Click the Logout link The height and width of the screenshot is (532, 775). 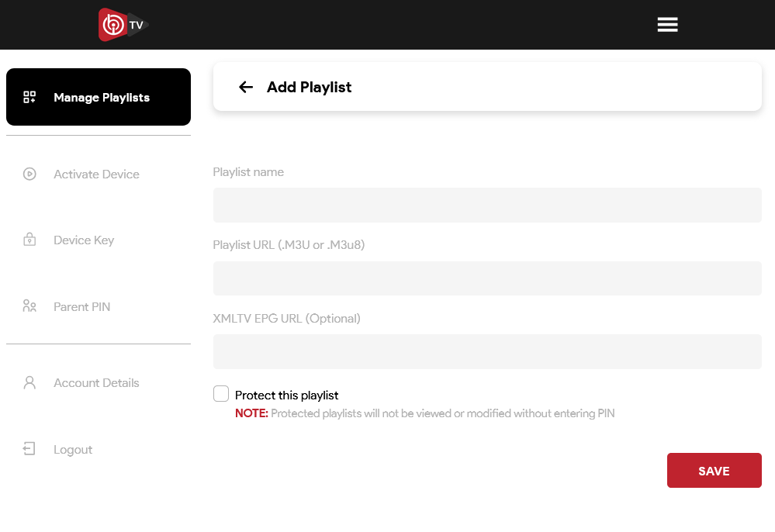tap(73, 450)
